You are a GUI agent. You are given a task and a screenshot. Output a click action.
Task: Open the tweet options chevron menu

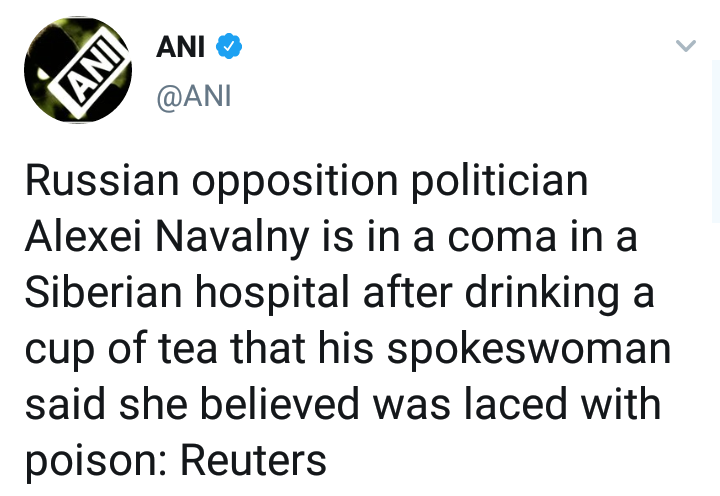685,46
